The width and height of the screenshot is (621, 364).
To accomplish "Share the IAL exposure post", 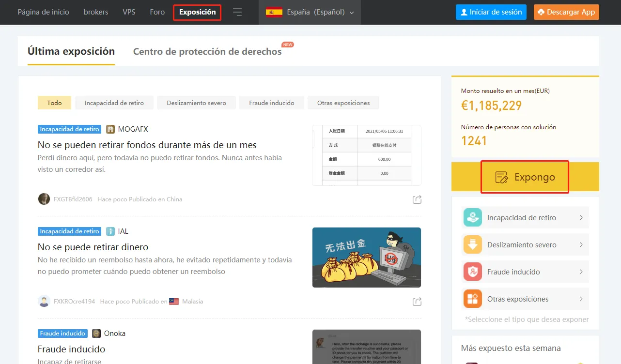I will click(417, 302).
